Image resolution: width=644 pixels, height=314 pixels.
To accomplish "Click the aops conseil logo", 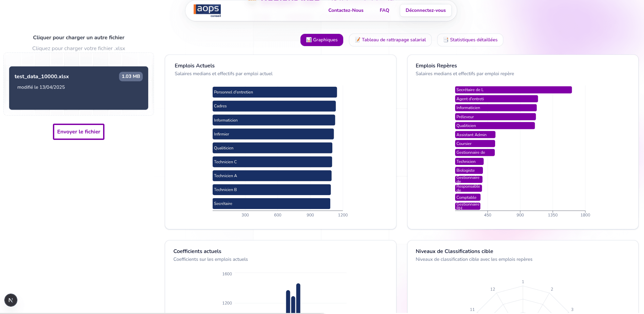I will pos(207,11).
